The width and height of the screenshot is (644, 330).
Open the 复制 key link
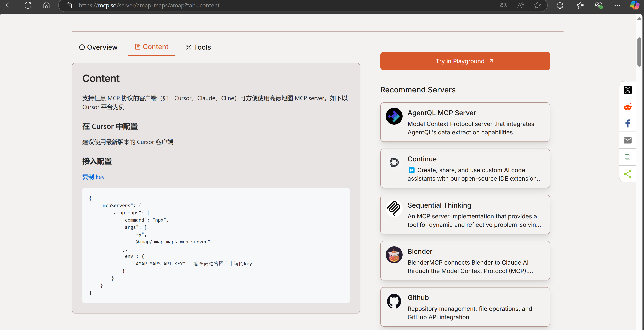point(93,177)
